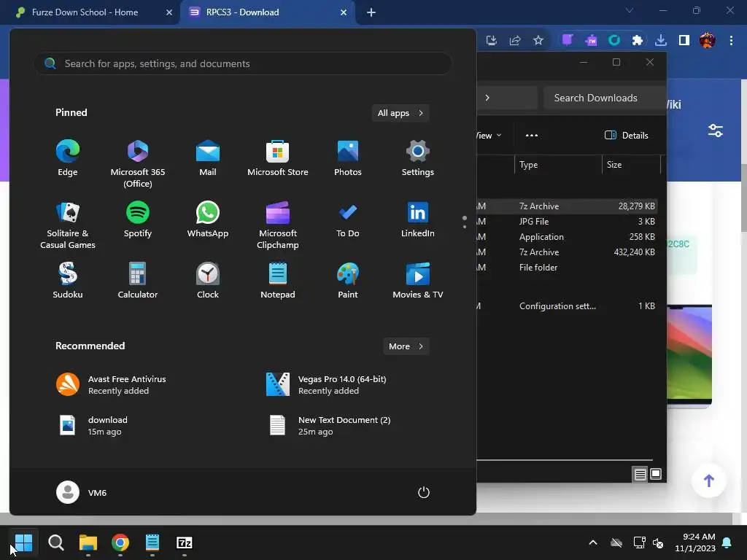Close the Furze Down School tab
The width and height of the screenshot is (747, 560).
[x=169, y=12]
